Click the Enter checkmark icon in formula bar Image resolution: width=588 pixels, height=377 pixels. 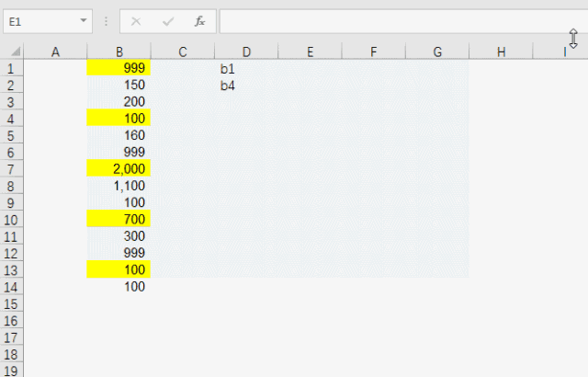click(x=167, y=21)
